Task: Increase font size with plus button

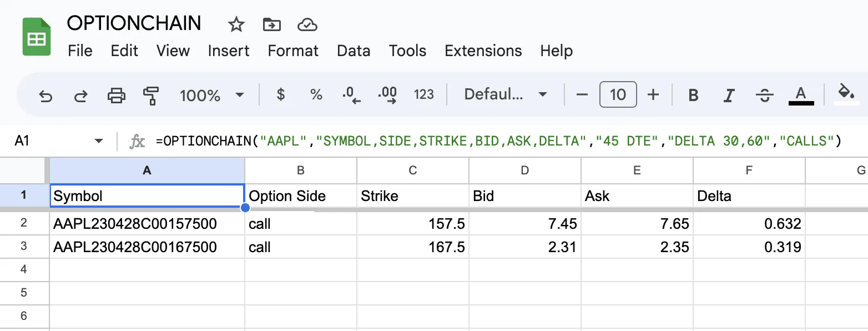Action: (x=654, y=94)
